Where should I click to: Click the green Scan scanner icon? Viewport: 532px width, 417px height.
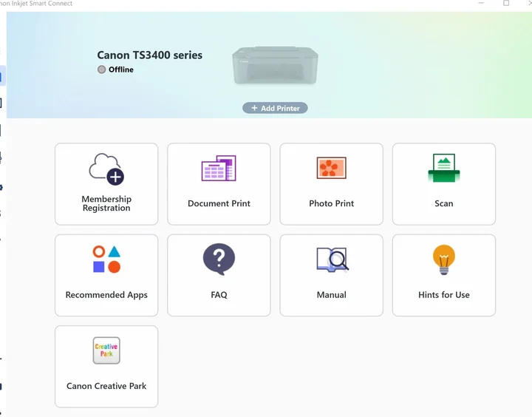point(443,169)
